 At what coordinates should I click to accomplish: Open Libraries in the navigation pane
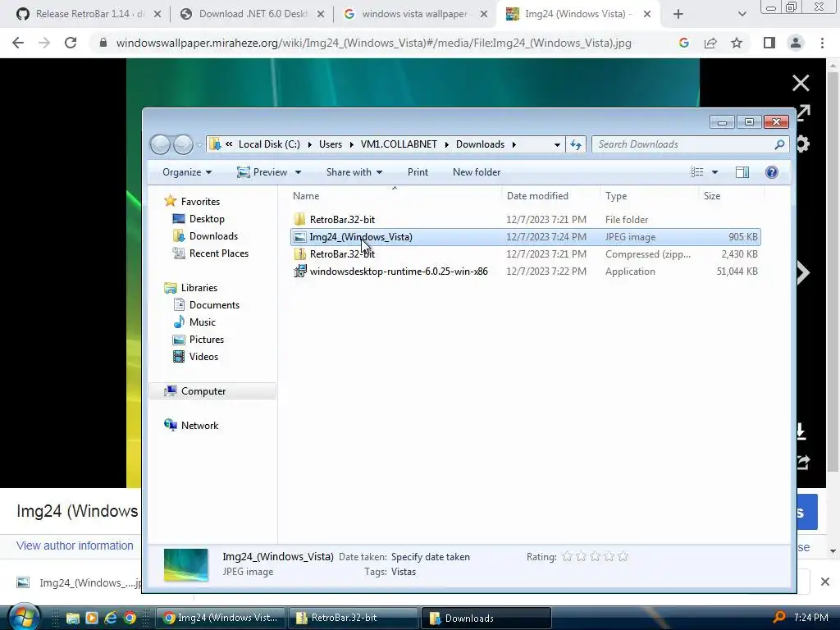pos(199,288)
